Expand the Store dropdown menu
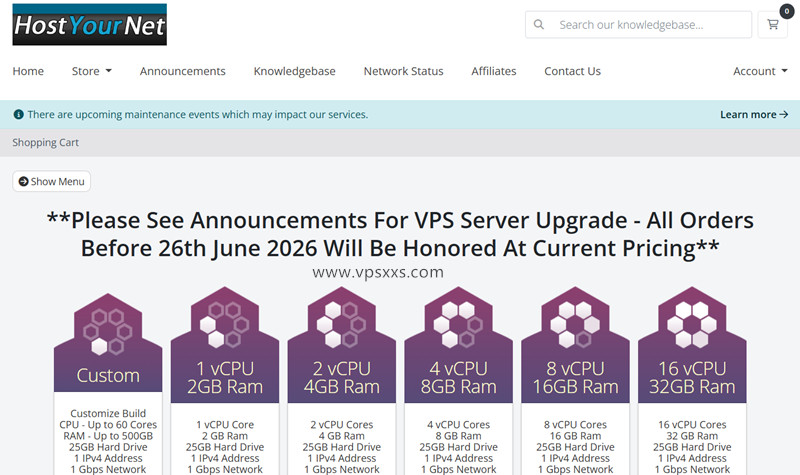The height and width of the screenshot is (475, 800). point(91,71)
